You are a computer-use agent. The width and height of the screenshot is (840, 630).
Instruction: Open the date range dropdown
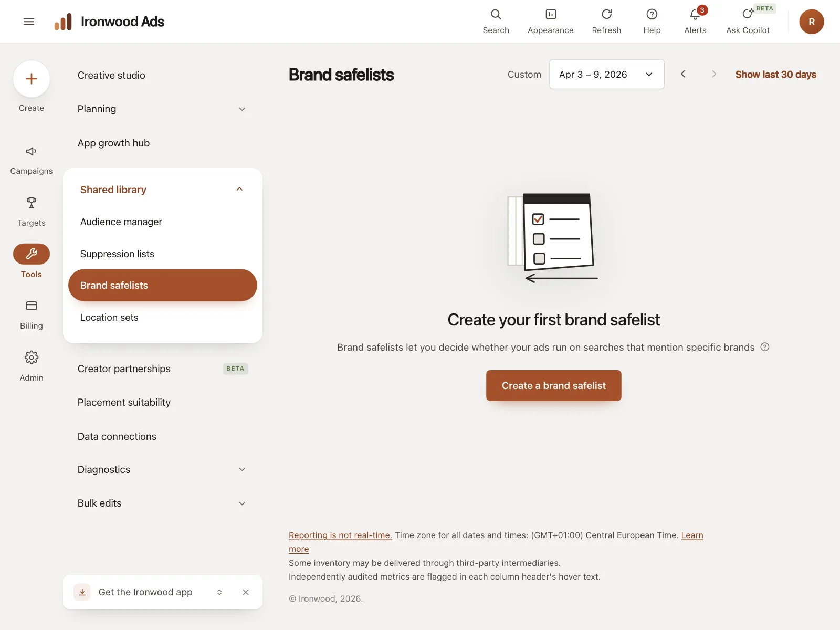[x=606, y=74]
